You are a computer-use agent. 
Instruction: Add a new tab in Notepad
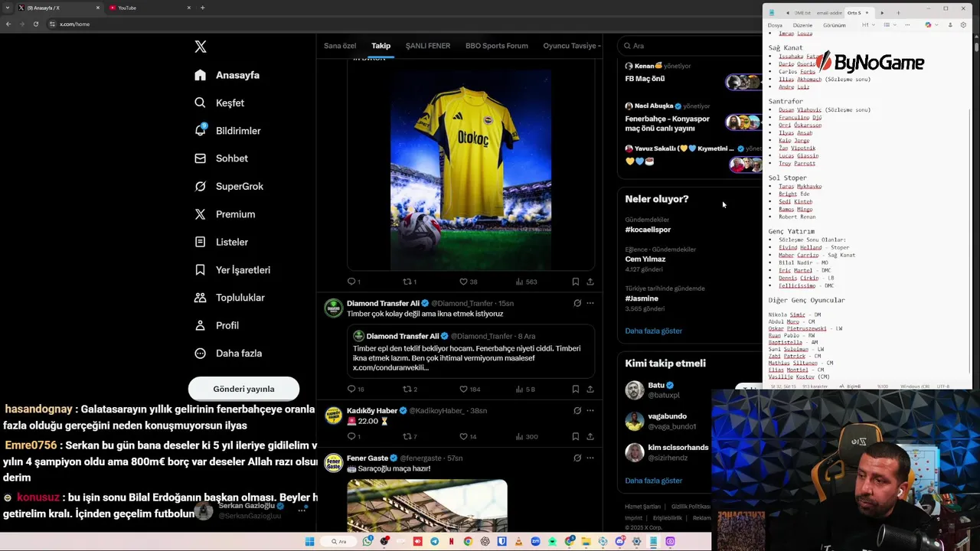pos(898,12)
